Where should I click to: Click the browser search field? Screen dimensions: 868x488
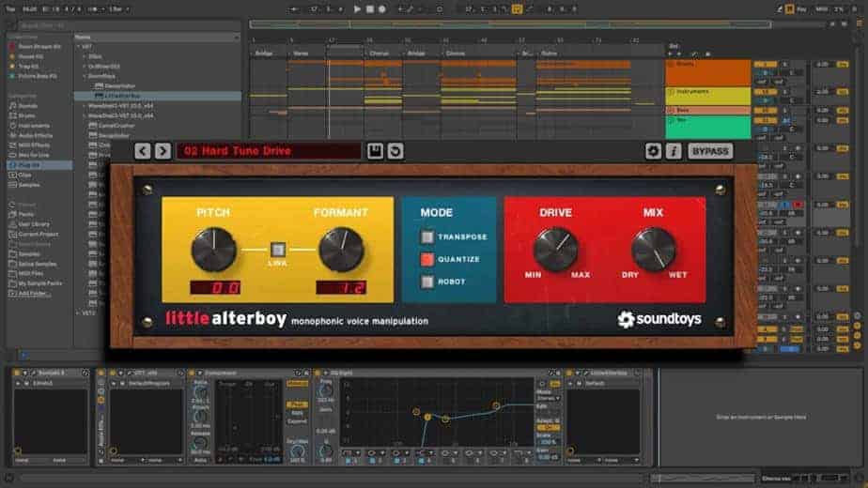(x=128, y=25)
